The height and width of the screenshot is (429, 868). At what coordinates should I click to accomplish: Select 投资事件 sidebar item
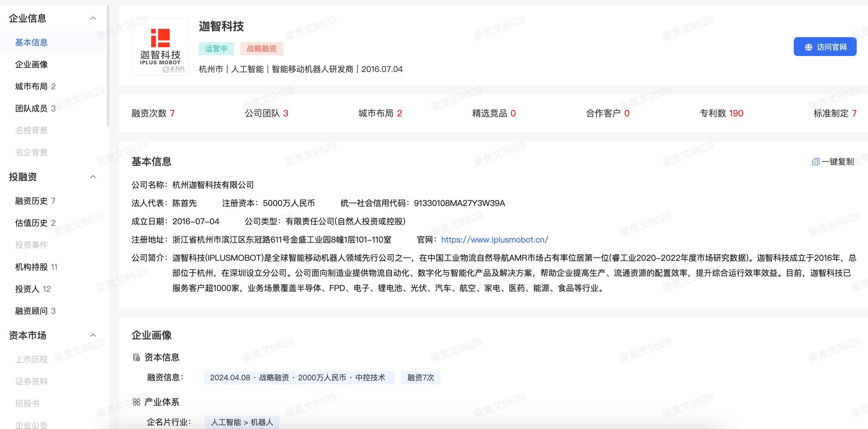tap(31, 245)
